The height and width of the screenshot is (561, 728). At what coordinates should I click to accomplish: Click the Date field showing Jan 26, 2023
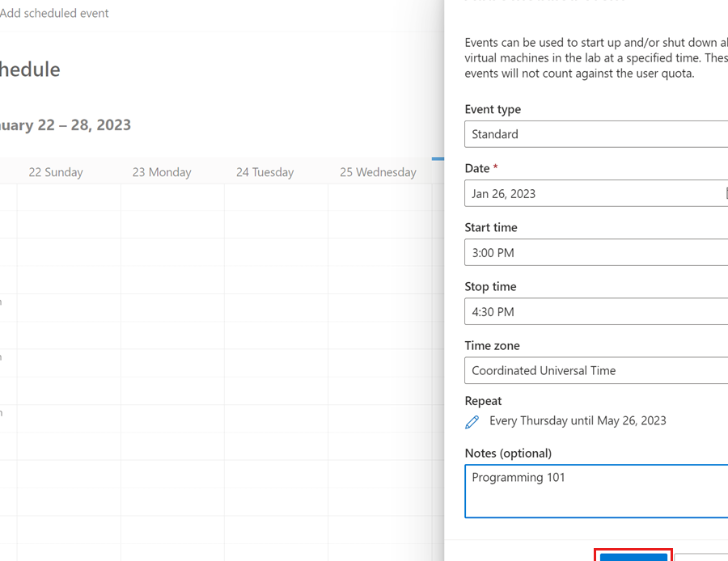point(596,193)
